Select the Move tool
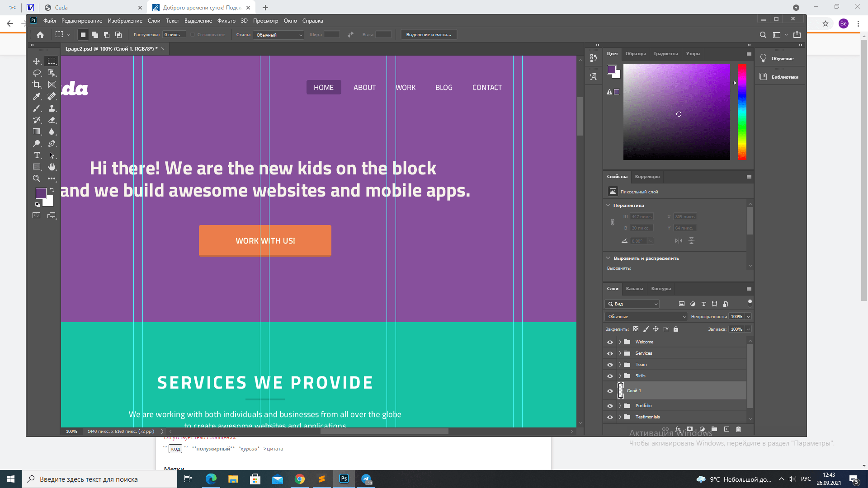 point(37,61)
